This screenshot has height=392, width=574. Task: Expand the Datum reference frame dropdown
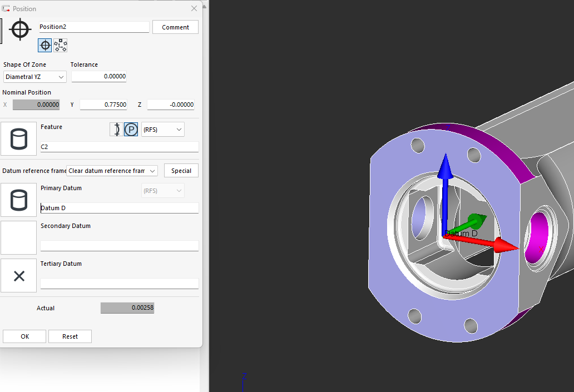tap(112, 171)
